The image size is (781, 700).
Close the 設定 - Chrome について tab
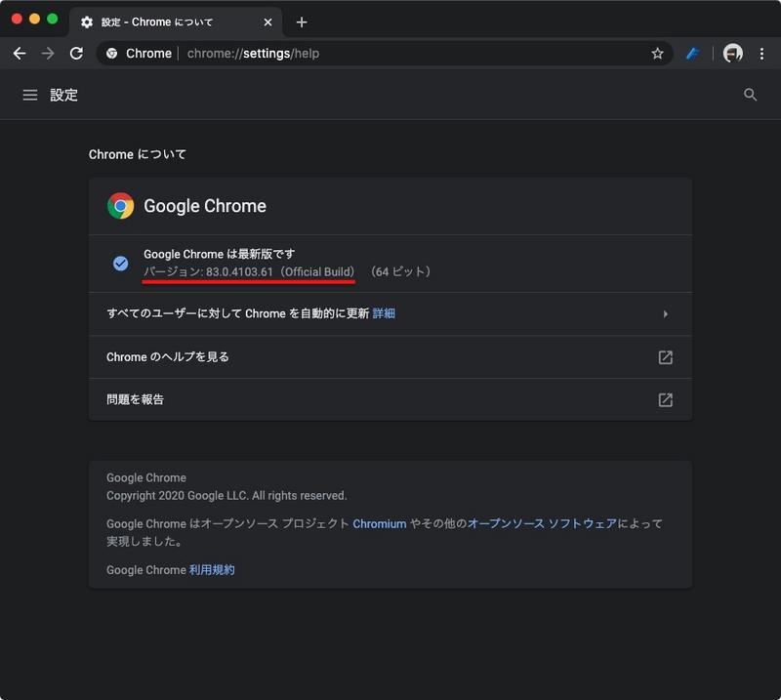pos(267,22)
